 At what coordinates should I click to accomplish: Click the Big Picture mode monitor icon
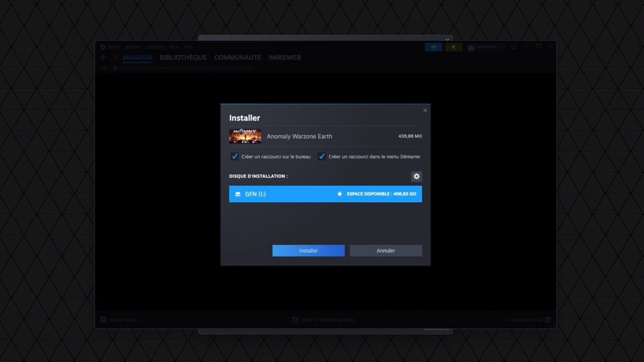[513, 47]
